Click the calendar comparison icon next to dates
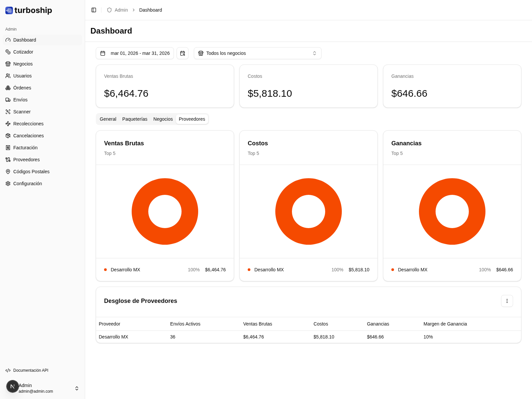The image size is (532, 399). click(x=183, y=53)
